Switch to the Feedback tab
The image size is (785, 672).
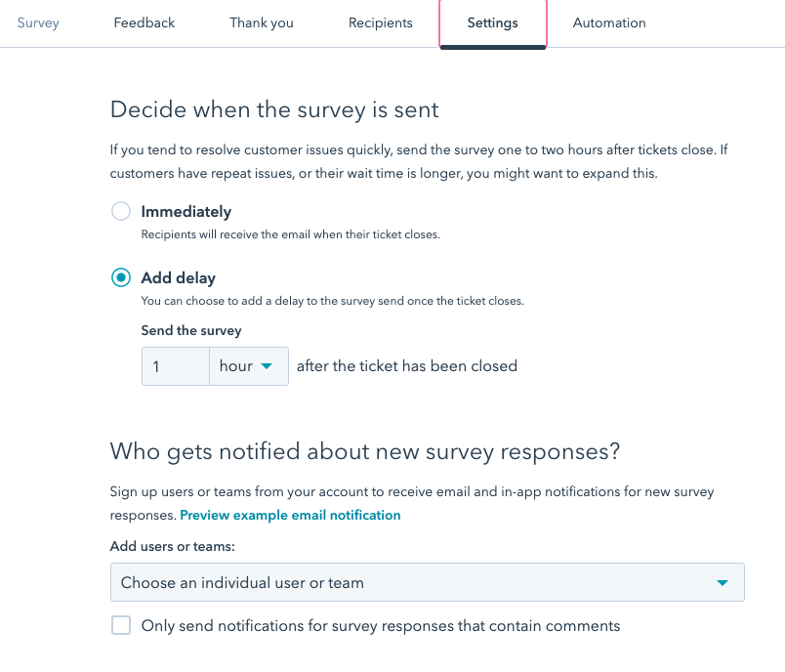click(144, 22)
